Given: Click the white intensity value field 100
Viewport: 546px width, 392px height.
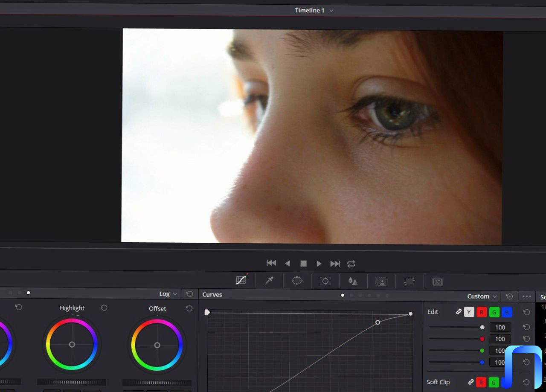Looking at the screenshot, I should click(500, 328).
